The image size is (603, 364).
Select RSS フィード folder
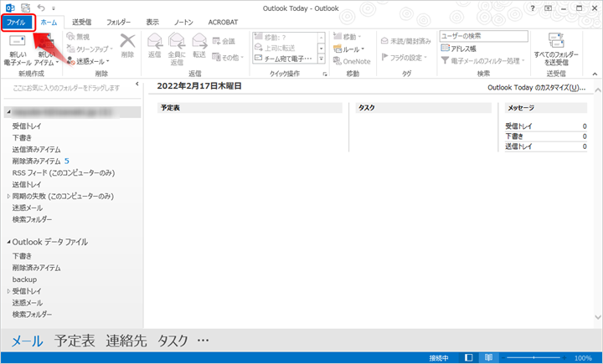coord(64,173)
